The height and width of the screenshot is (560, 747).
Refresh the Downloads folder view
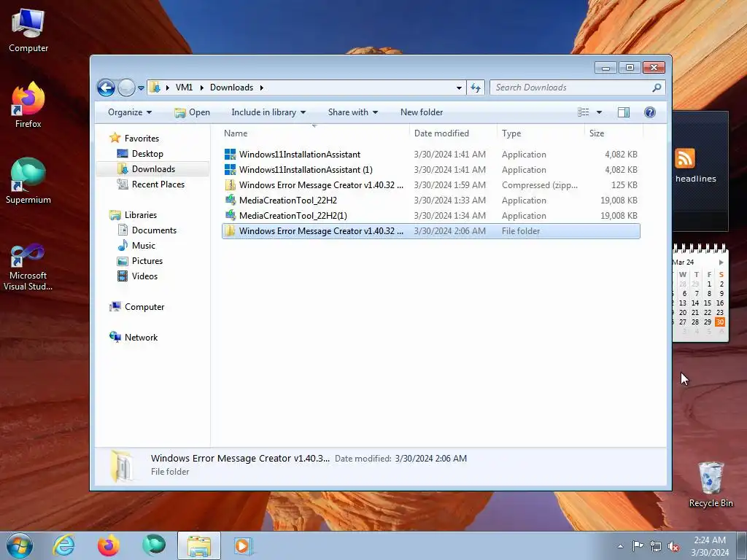click(476, 87)
